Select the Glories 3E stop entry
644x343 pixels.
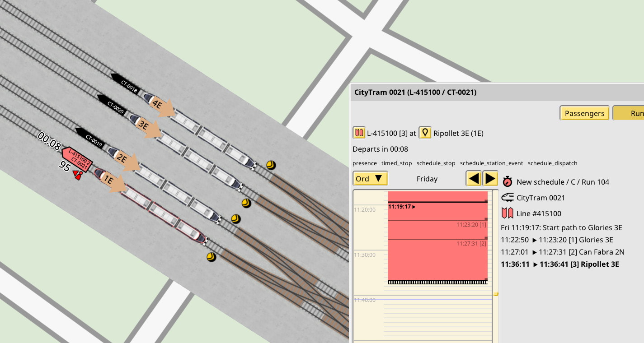[561, 240]
